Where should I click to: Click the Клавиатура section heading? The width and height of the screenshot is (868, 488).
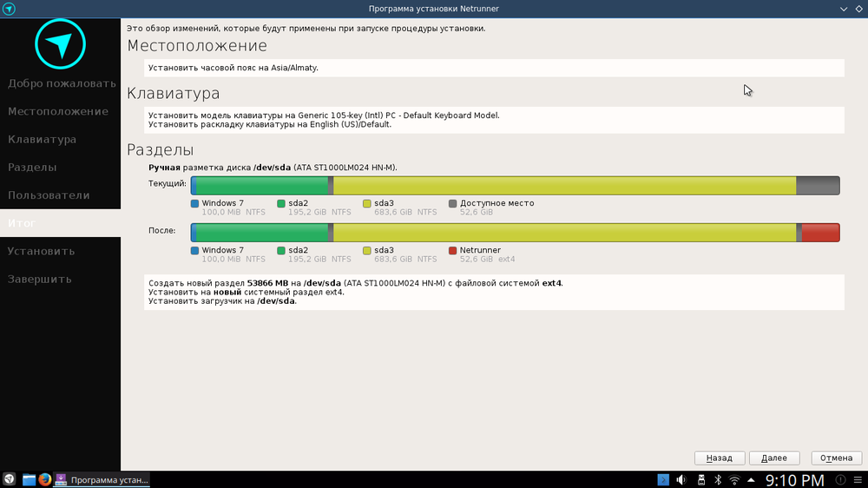pyautogui.click(x=174, y=93)
